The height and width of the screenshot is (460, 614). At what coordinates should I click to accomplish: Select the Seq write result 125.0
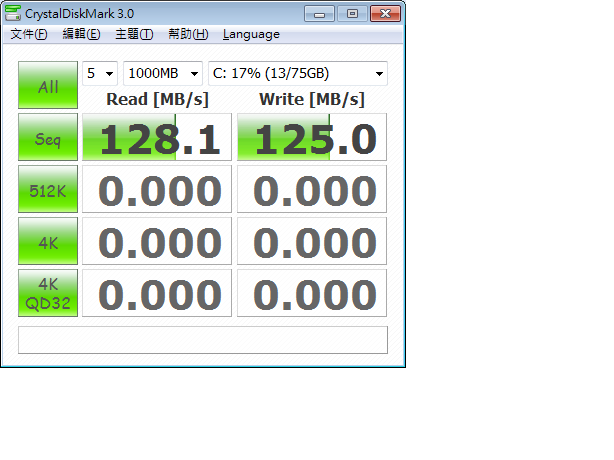tap(312, 137)
